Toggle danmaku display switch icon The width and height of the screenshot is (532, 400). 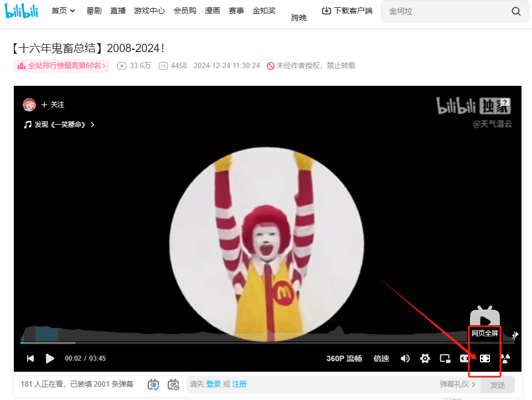click(153, 384)
